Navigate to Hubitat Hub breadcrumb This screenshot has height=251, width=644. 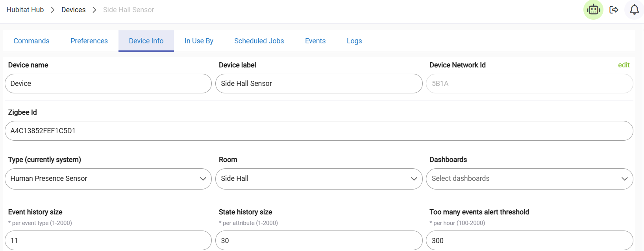coord(25,10)
